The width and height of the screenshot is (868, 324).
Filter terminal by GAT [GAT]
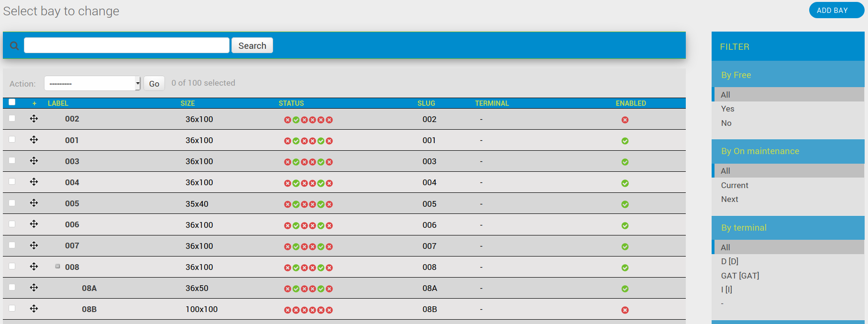[740, 276]
